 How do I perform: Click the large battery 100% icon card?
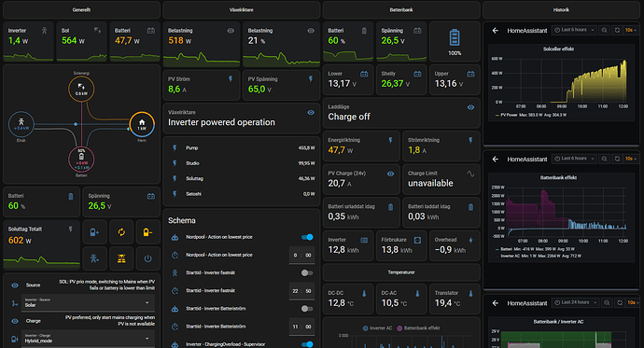pyautogui.click(x=455, y=42)
